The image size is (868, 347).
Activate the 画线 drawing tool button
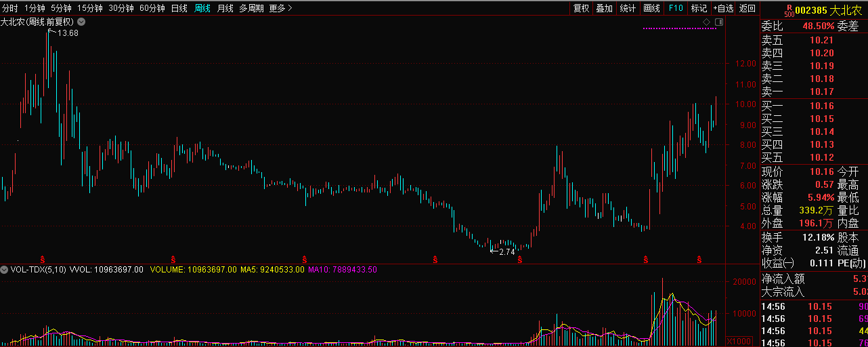(x=651, y=8)
